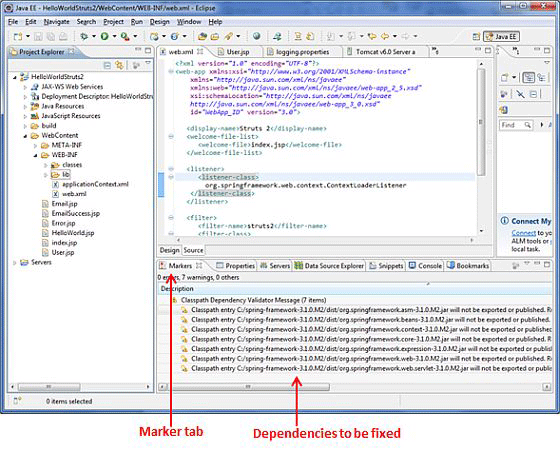Fold the welcome-file-list element in editor
The width and height of the screenshot is (560, 451).
tap(171, 136)
